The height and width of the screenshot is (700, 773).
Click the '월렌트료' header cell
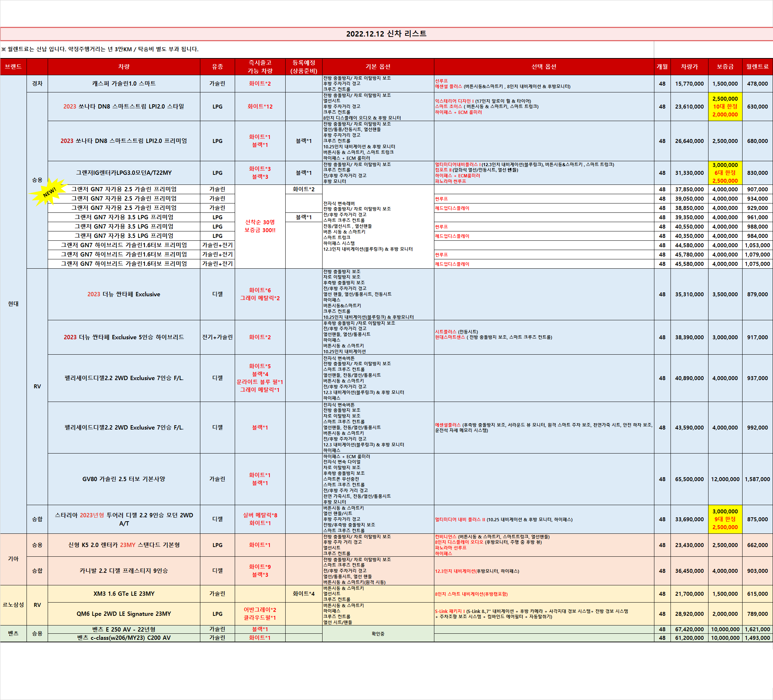(x=757, y=67)
